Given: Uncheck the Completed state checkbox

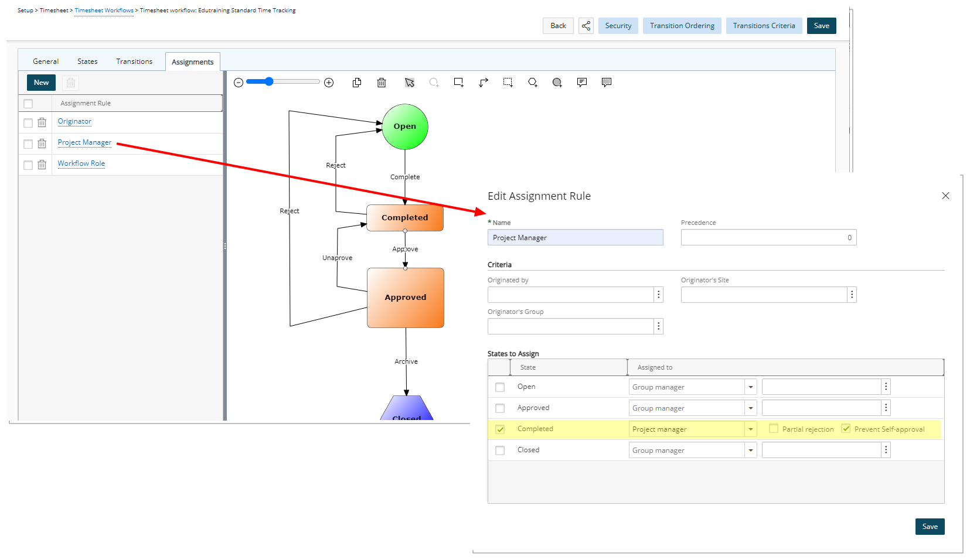Looking at the screenshot, I should (x=500, y=429).
